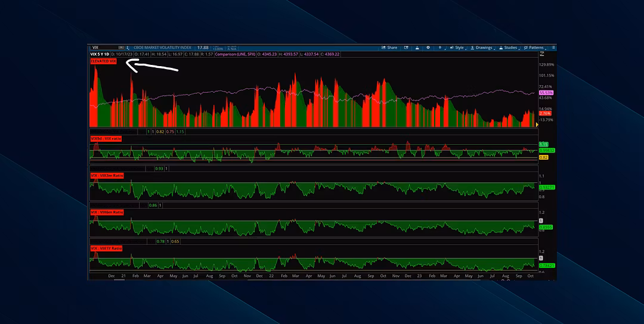Image resolution: width=644 pixels, height=324 pixels.
Task: Click the detach chart window icon beside Share
Action: [x=406, y=48]
